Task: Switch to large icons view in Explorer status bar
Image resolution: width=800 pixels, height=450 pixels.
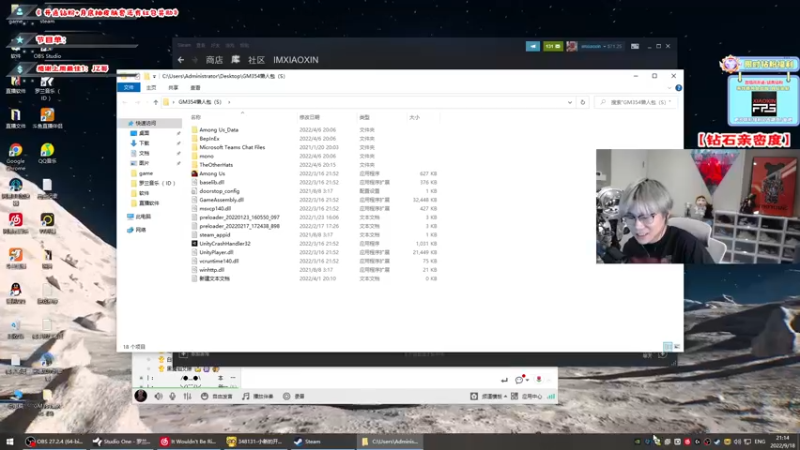Action: pyautogui.click(x=677, y=346)
